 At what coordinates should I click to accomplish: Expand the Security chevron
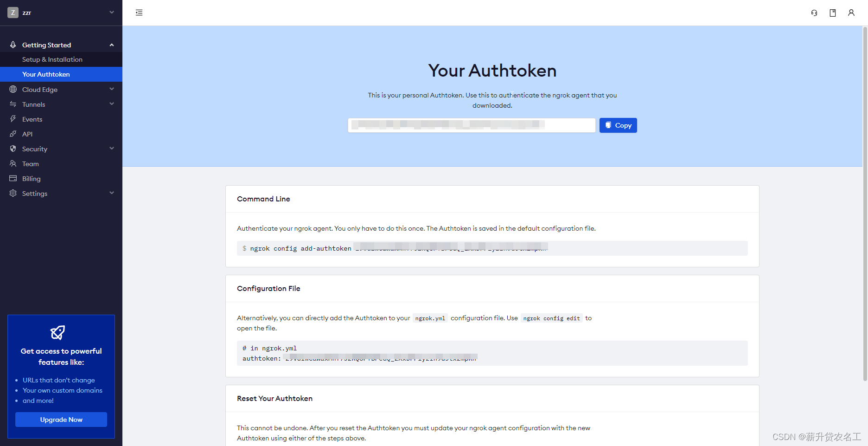tap(112, 148)
